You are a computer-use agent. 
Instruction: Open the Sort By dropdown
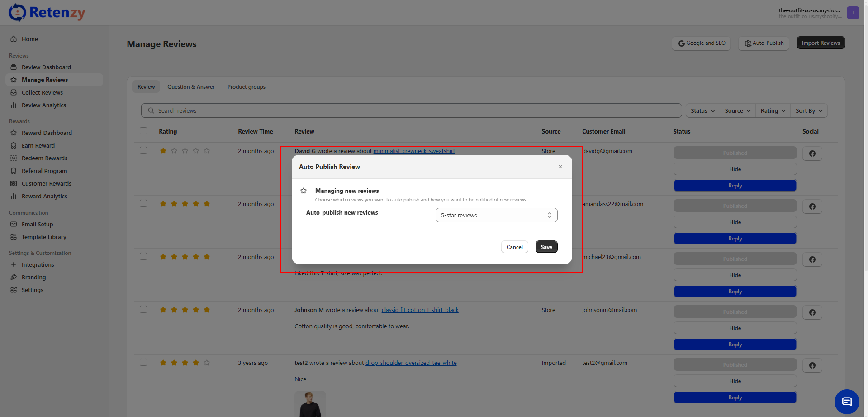[809, 110]
